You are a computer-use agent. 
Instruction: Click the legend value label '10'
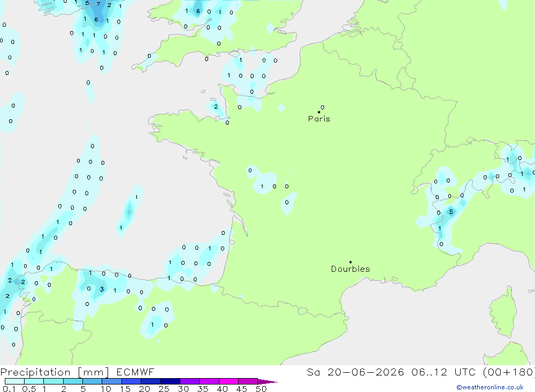coord(106,389)
